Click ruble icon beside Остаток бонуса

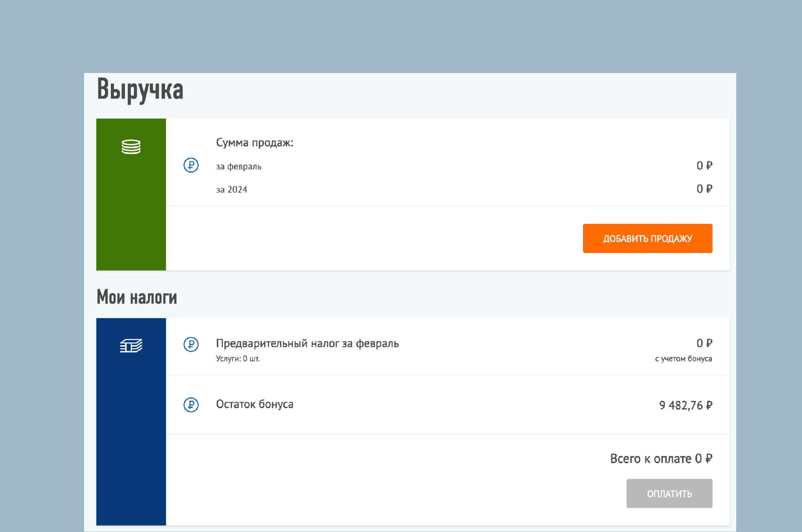tap(191, 405)
